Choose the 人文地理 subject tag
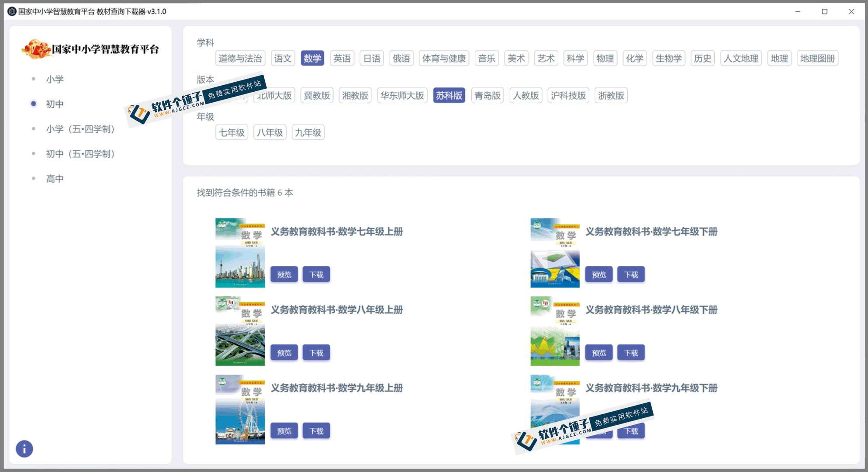 [741, 58]
